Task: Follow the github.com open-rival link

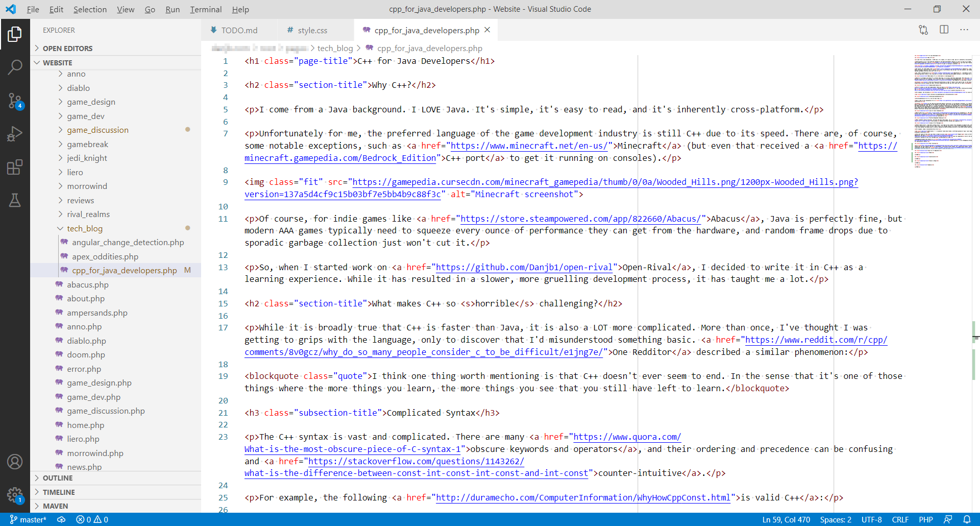Action: 524,267
